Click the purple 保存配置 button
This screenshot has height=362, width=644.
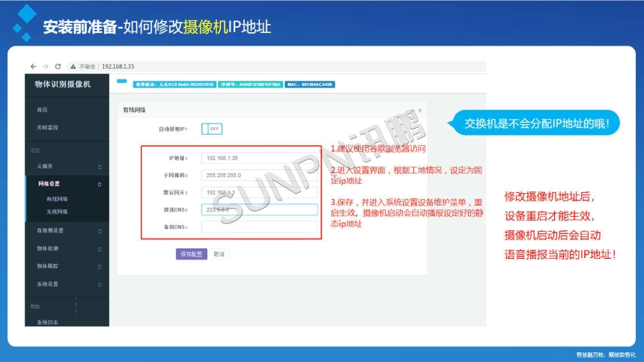point(192,254)
